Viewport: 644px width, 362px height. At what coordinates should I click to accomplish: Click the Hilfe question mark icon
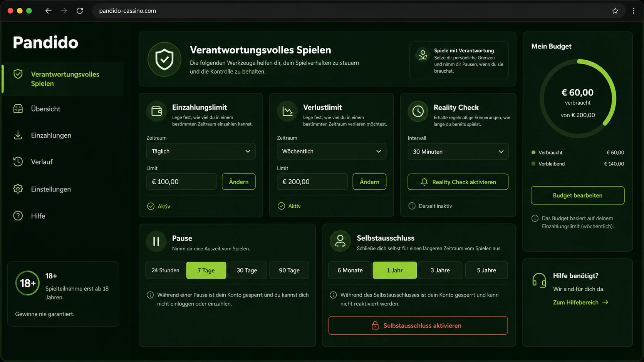pos(18,216)
